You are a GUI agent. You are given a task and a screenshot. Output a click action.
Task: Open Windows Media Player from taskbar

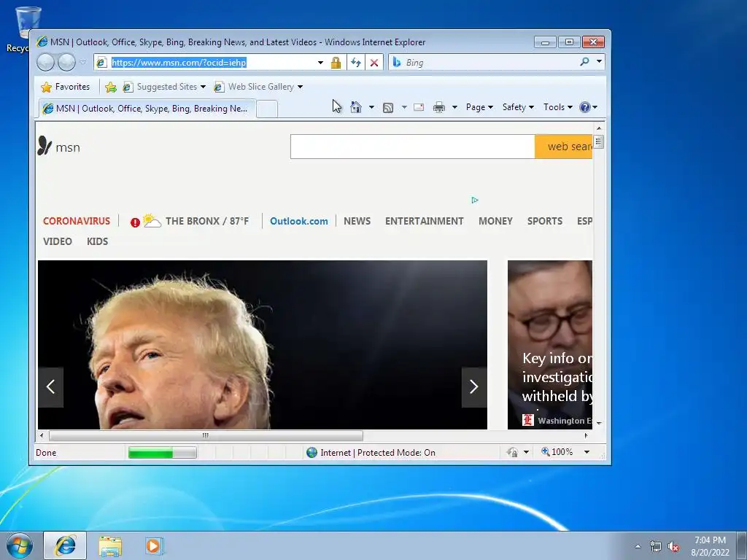(153, 545)
